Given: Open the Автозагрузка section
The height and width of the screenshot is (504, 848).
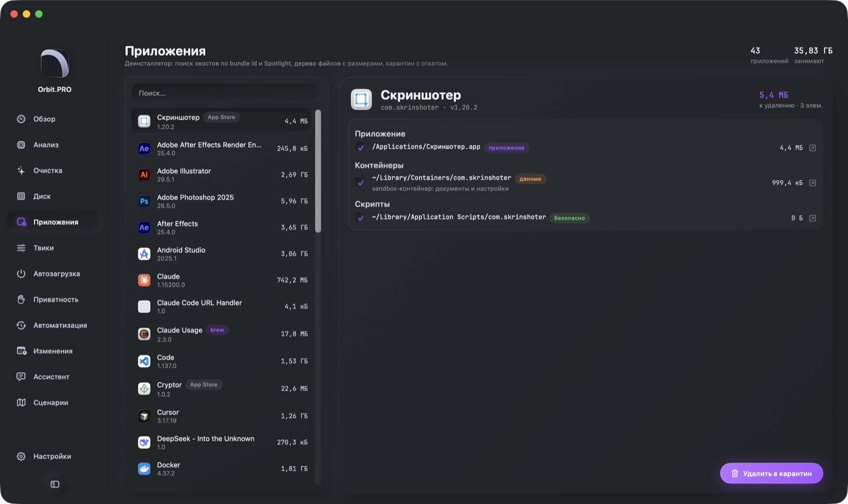Looking at the screenshot, I should 55,273.
